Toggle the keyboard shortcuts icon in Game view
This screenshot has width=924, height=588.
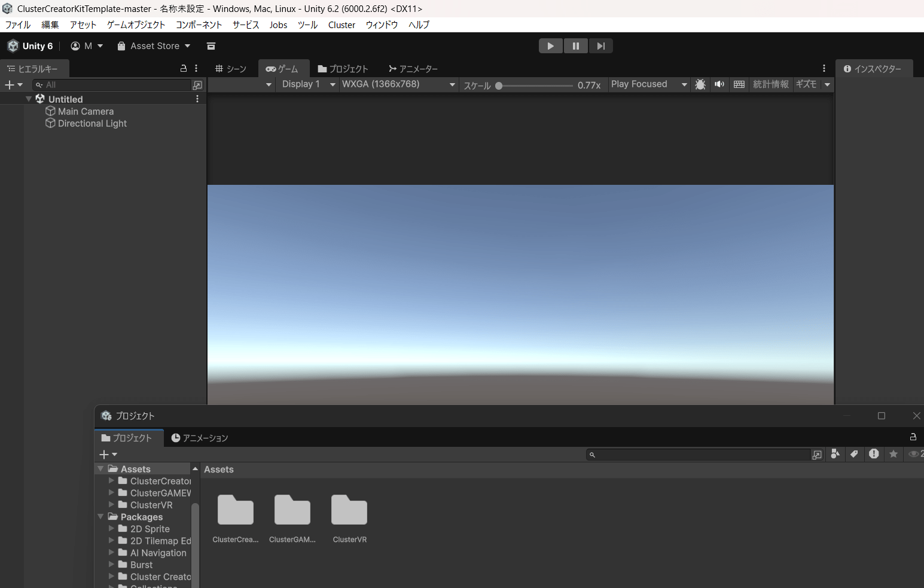pyautogui.click(x=739, y=84)
